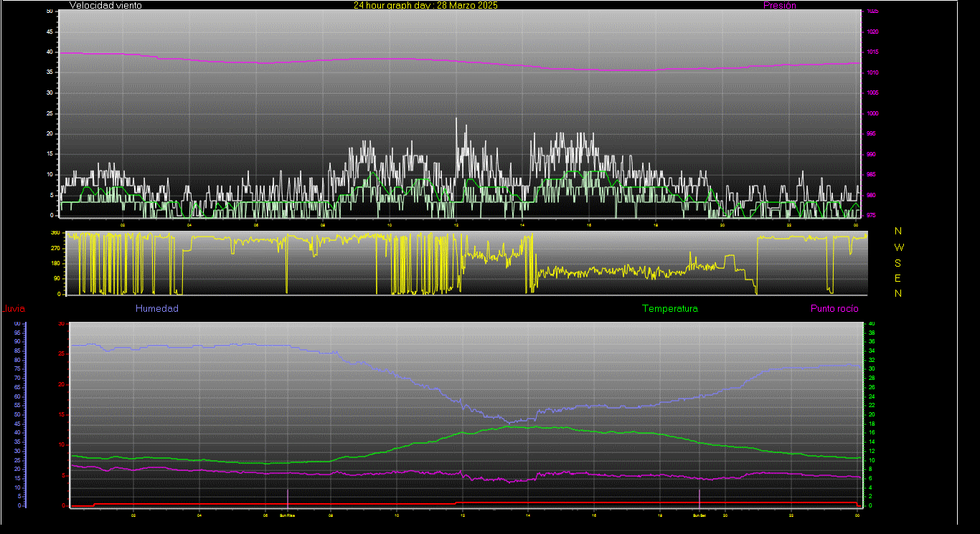
Task: Click the magenta 'Presión' label
Action: (780, 5)
